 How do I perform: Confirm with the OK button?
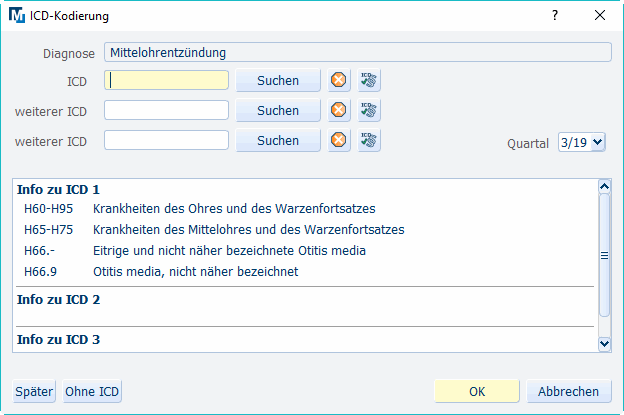click(x=477, y=392)
